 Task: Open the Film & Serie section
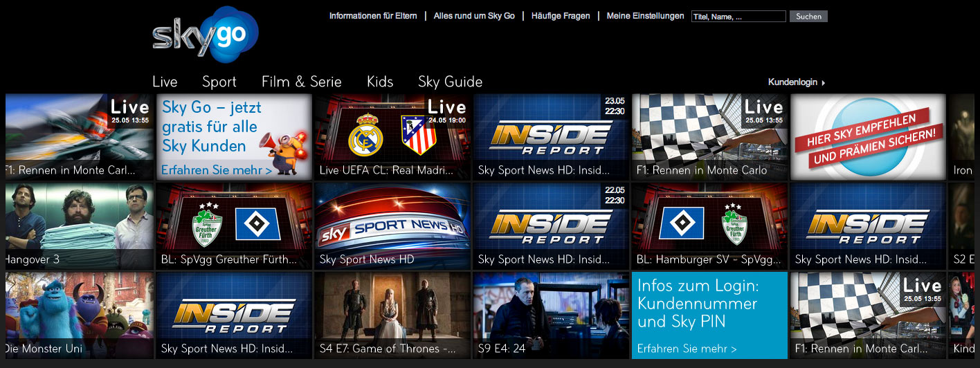tap(302, 82)
